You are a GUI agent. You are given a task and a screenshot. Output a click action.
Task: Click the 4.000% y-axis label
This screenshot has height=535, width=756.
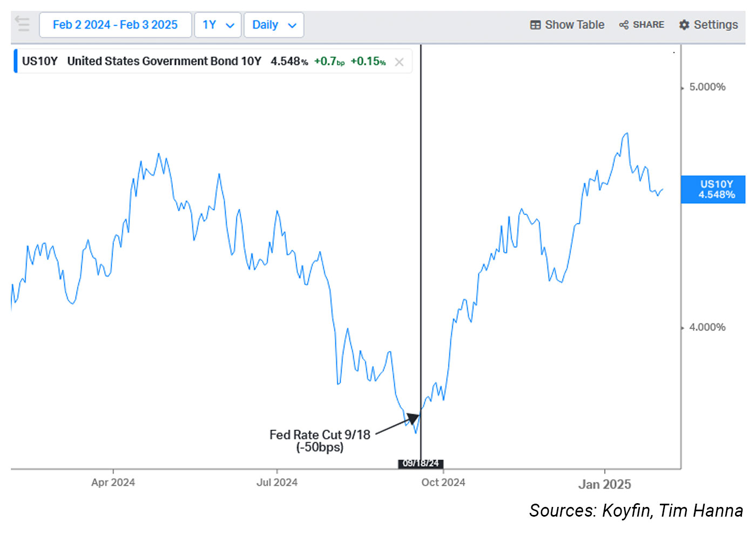(x=707, y=327)
